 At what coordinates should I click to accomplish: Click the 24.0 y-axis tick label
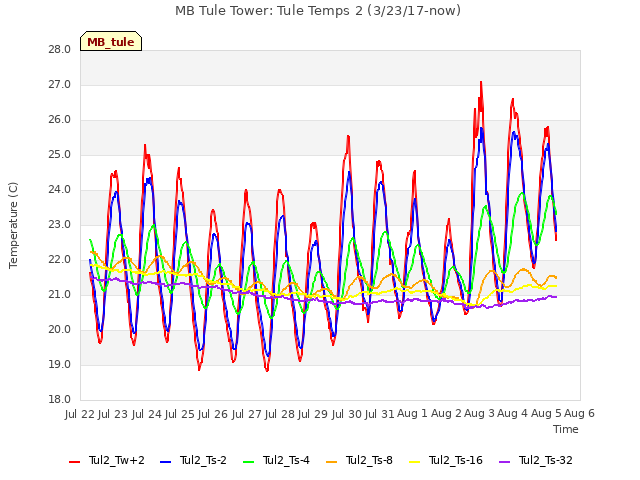[x=60, y=190]
